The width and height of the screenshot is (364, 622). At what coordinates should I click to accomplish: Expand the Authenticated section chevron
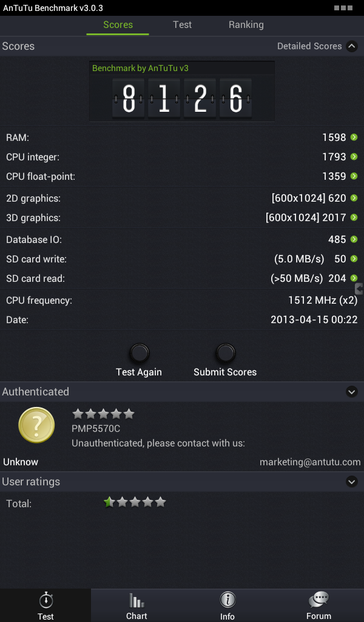(x=352, y=392)
